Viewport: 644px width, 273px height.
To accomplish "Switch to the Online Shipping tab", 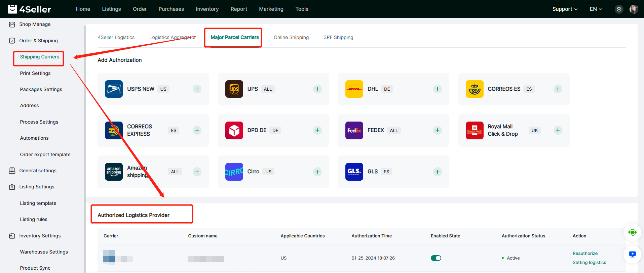I will click(291, 37).
